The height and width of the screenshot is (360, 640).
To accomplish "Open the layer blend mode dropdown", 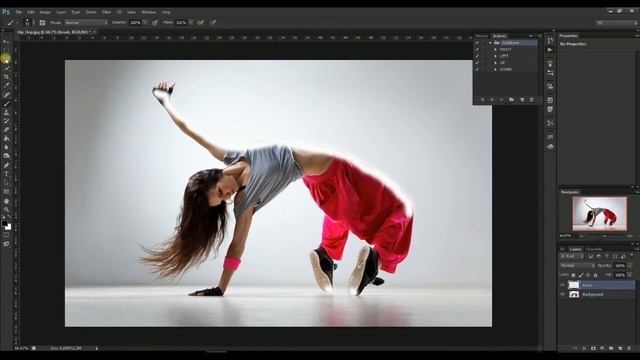I will pyautogui.click(x=577, y=265).
